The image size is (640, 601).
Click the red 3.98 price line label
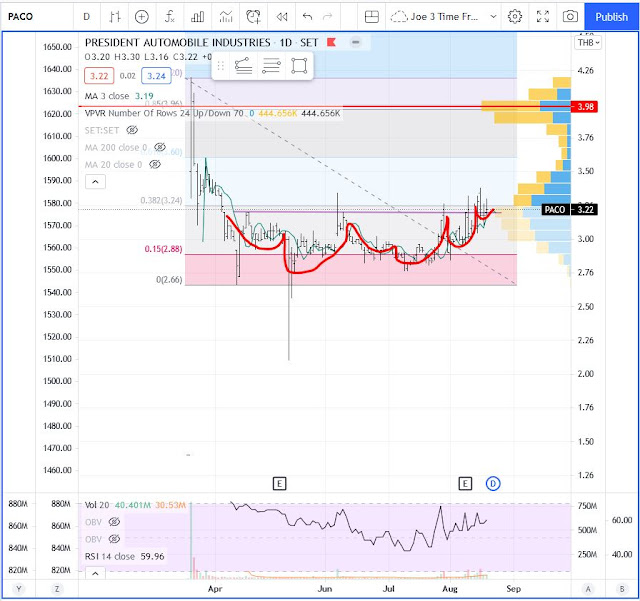[x=584, y=107]
